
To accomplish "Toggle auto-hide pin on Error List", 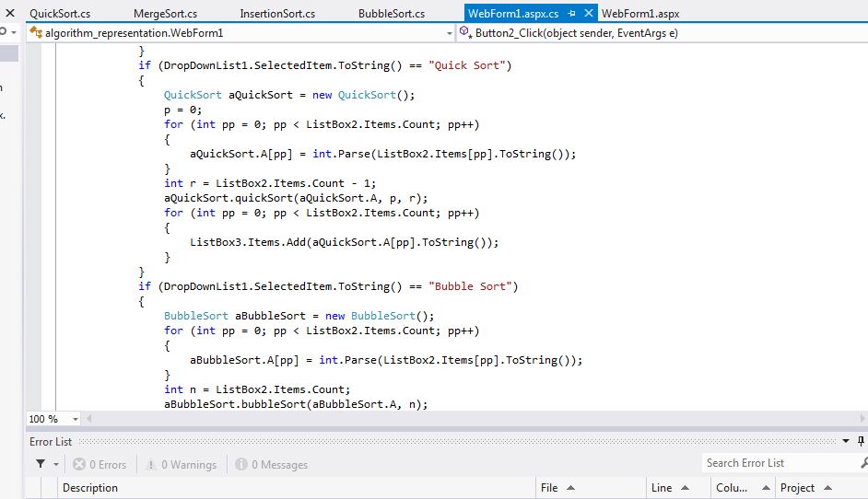I will (861, 441).
